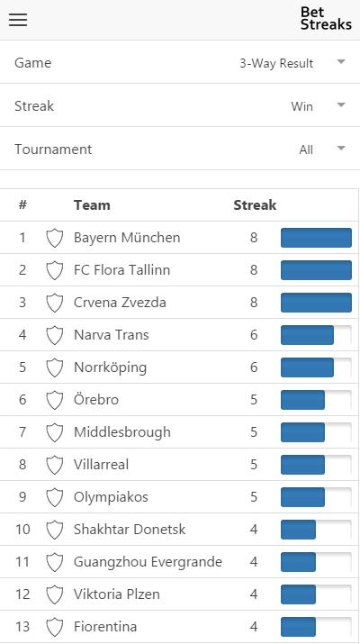Sort by the Streak column header

pyautogui.click(x=255, y=205)
